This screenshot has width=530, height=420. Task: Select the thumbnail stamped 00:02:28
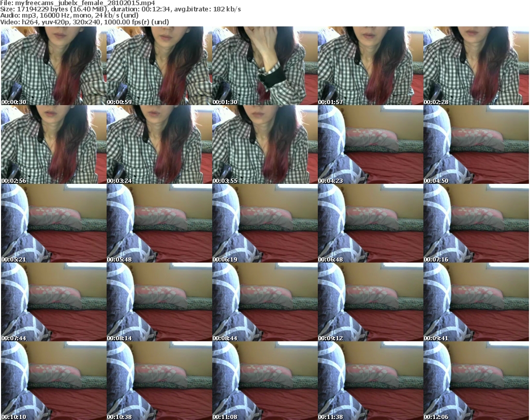pos(476,66)
